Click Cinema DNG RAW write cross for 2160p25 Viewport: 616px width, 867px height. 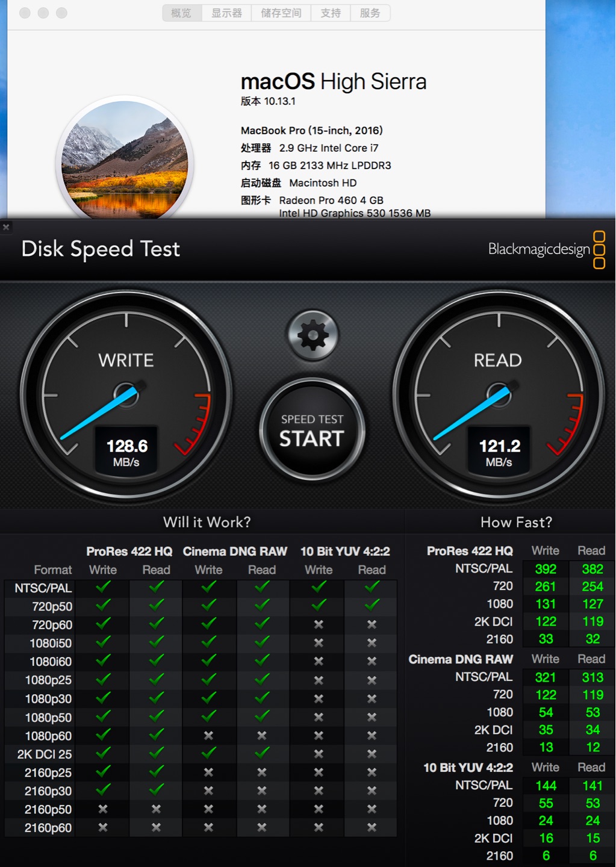[208, 772]
